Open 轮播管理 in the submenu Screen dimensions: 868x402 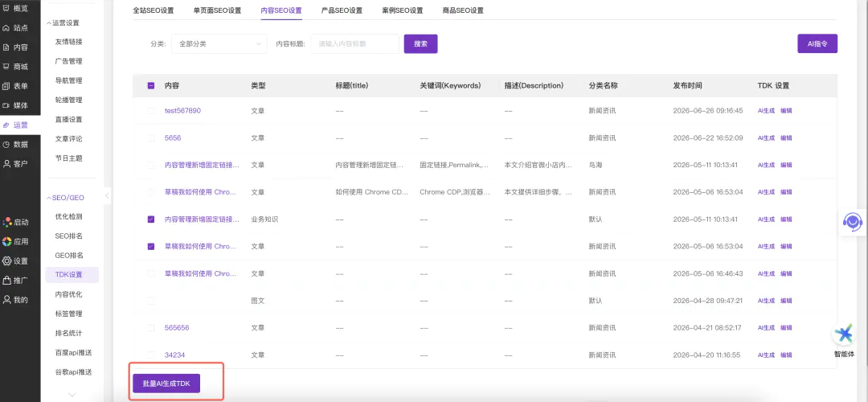coord(68,100)
